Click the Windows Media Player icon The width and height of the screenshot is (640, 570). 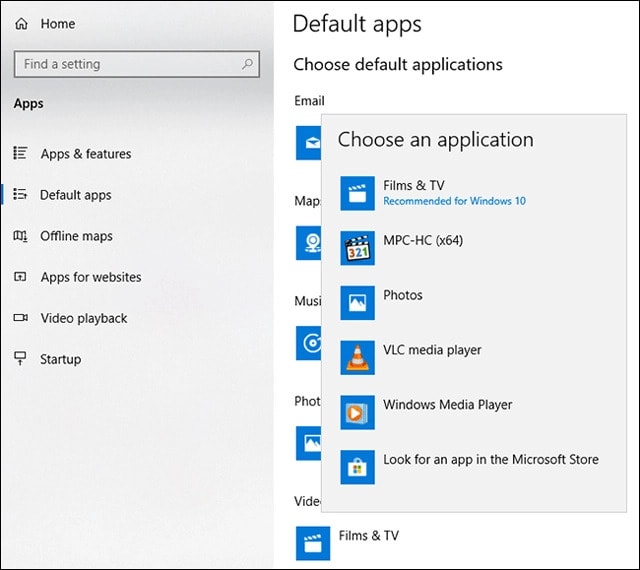(357, 412)
